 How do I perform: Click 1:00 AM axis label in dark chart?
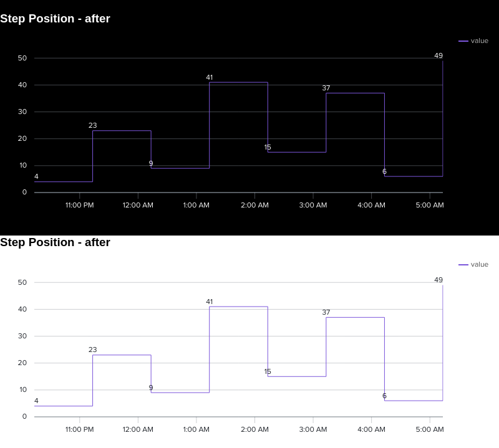coord(196,205)
